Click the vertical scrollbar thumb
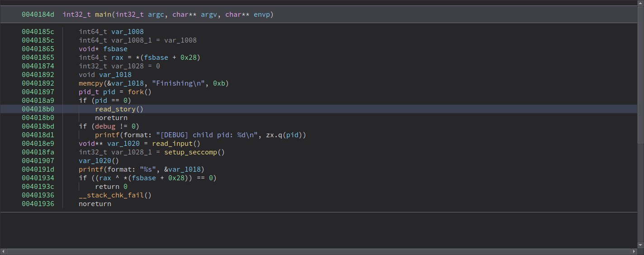Viewport: 644px width, 255px height. 640,75
